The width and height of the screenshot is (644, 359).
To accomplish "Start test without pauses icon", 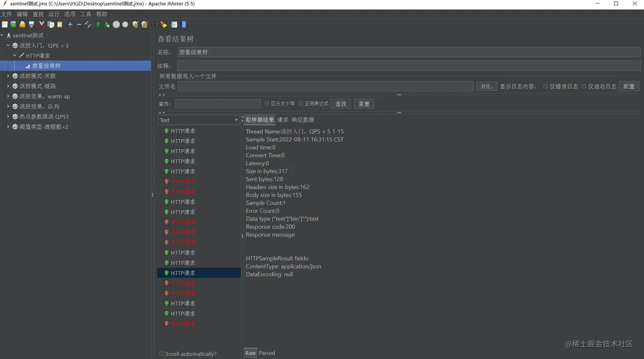I will click(x=107, y=25).
